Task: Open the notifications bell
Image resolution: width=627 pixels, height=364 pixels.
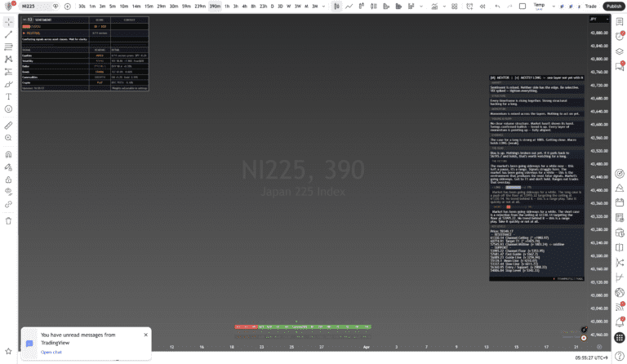Action: click(x=620, y=322)
